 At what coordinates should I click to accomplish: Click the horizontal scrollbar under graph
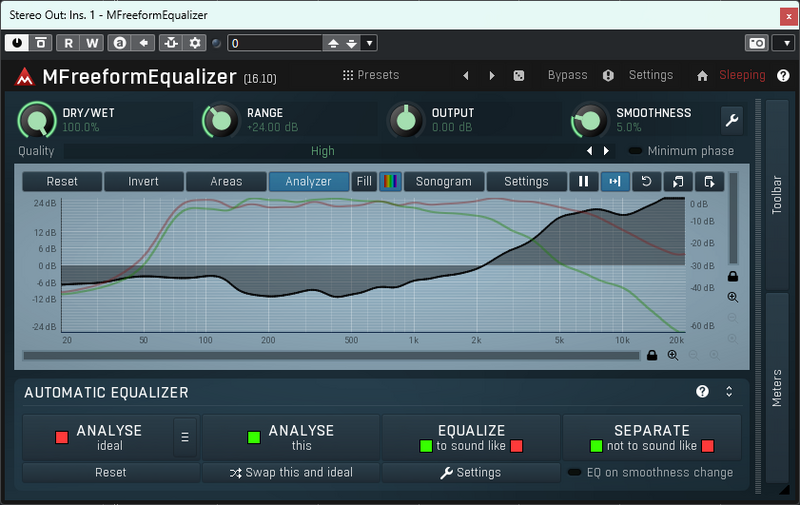(331, 356)
